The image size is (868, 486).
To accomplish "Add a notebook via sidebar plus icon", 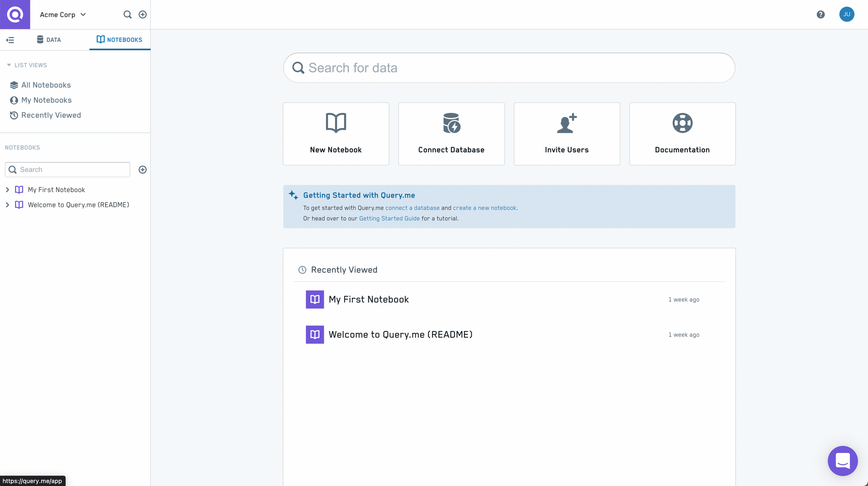I will pyautogui.click(x=142, y=170).
